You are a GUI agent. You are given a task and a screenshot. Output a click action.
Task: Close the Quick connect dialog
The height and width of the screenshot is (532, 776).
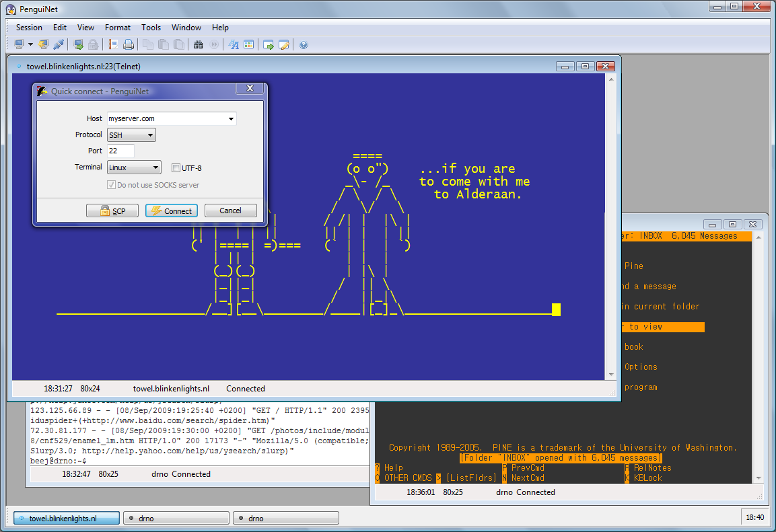[x=250, y=88]
